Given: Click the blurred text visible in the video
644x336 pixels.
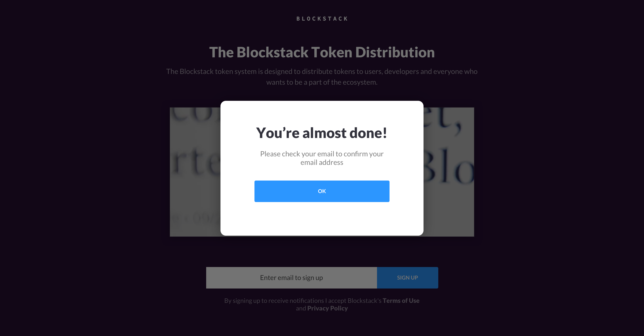Looking at the screenshot, I should tap(447, 160).
